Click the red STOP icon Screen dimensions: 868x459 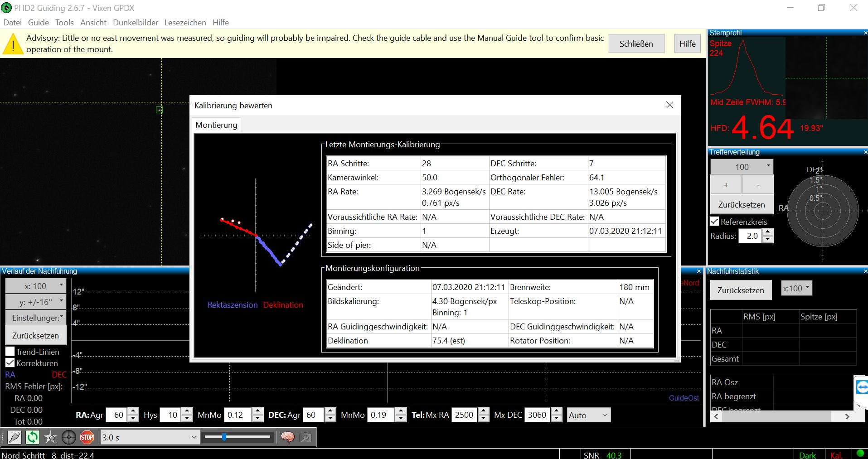coord(87,437)
